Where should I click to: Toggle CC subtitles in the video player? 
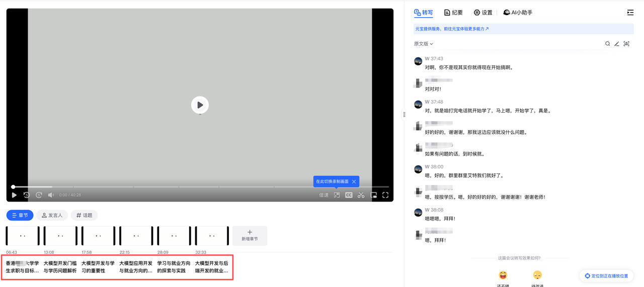(349, 195)
